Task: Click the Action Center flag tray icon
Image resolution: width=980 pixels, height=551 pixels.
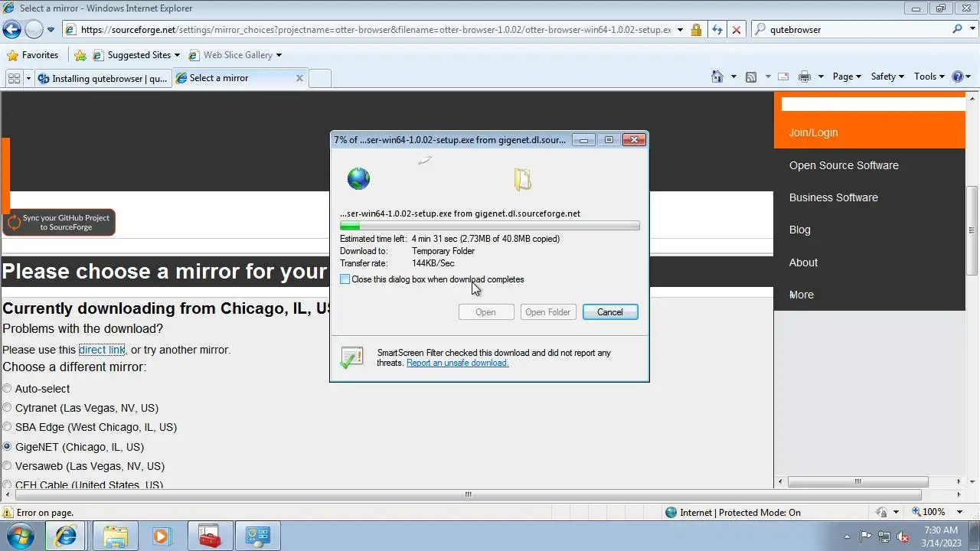Action: (866, 536)
